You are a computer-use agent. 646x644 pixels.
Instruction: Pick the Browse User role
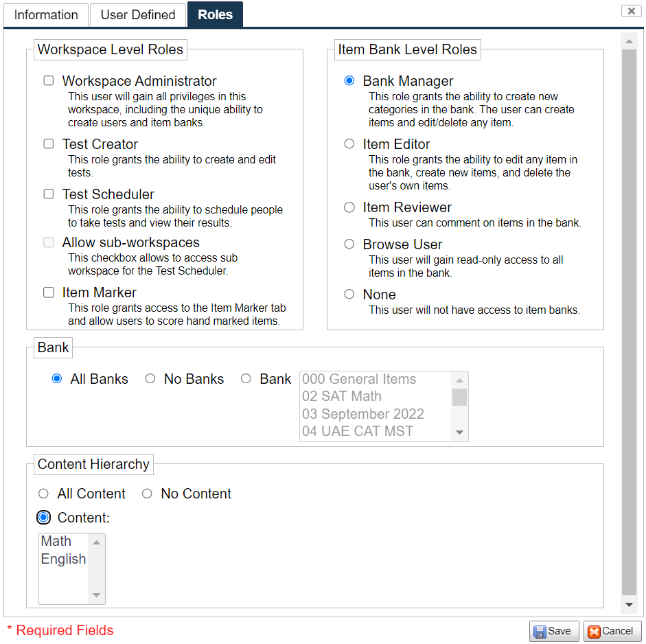(349, 244)
